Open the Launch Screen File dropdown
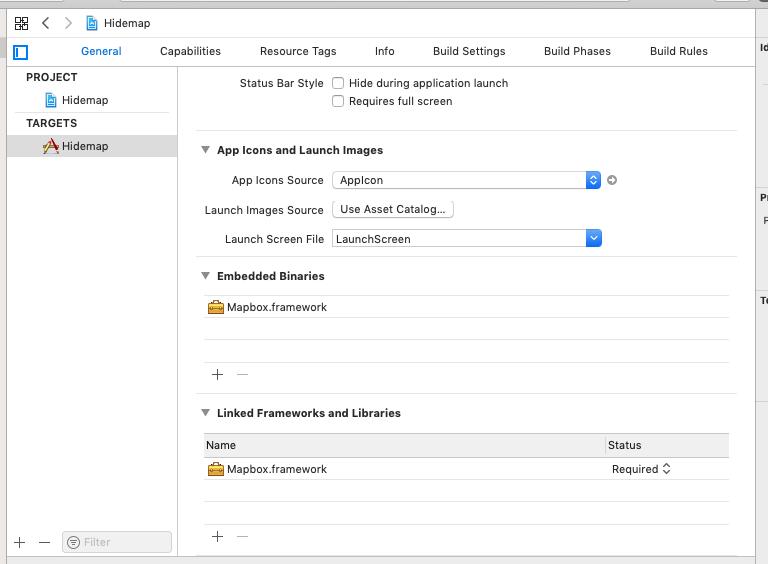This screenshot has height=564, width=768. (x=593, y=239)
